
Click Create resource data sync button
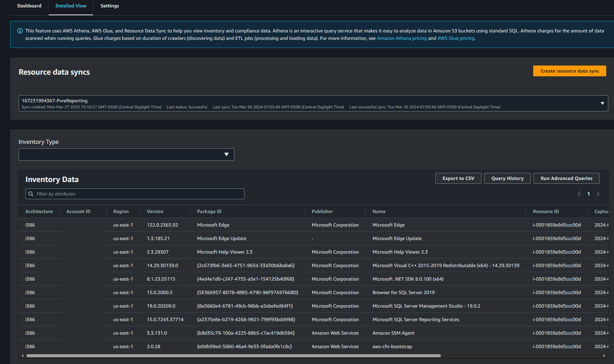click(570, 71)
